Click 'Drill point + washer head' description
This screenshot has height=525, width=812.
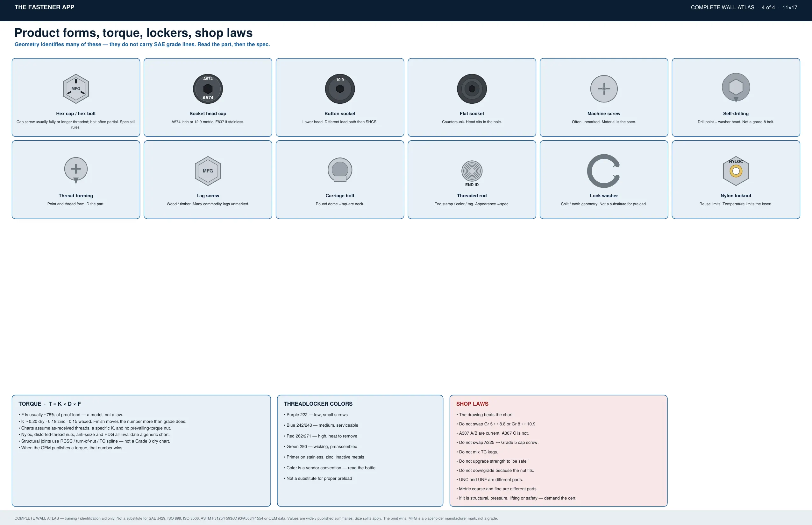736,122
